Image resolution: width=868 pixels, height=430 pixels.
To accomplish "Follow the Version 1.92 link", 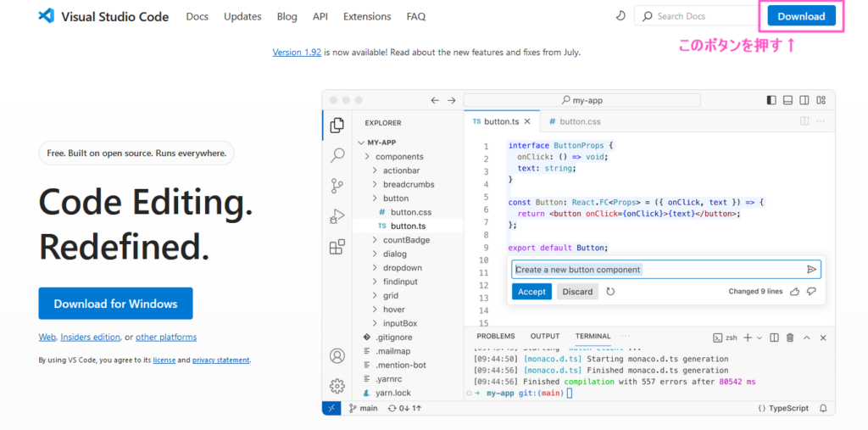I will tap(297, 52).
